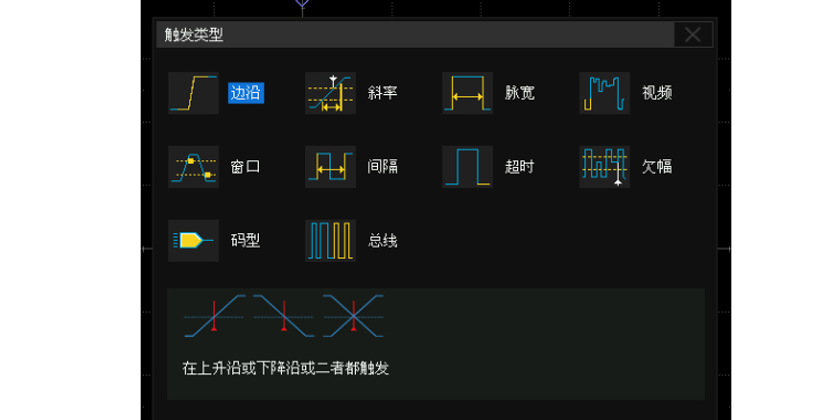Select the Pattern trigger icon
Image resolution: width=840 pixels, height=420 pixels.
193,241
